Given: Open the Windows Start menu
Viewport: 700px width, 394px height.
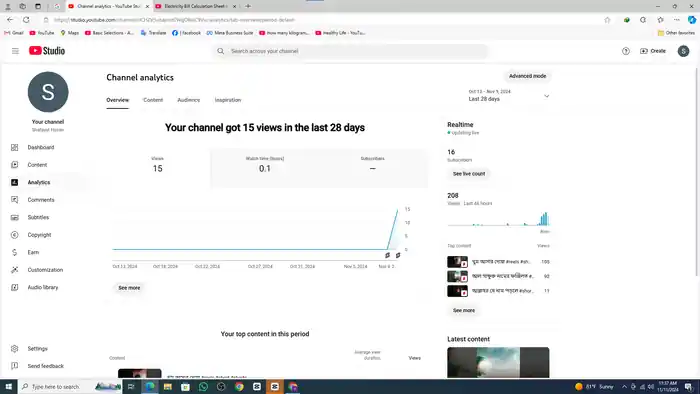Looking at the screenshot, I should tap(8, 386).
